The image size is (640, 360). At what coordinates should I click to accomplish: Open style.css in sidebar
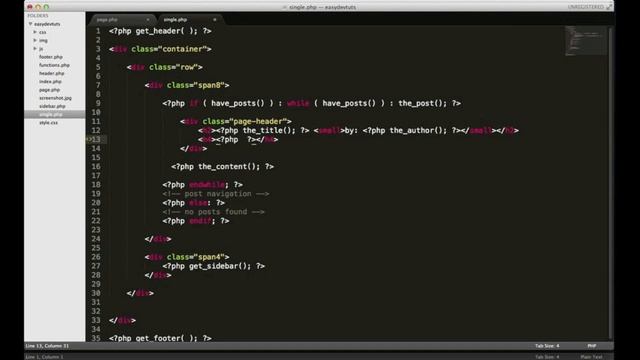[x=48, y=122]
